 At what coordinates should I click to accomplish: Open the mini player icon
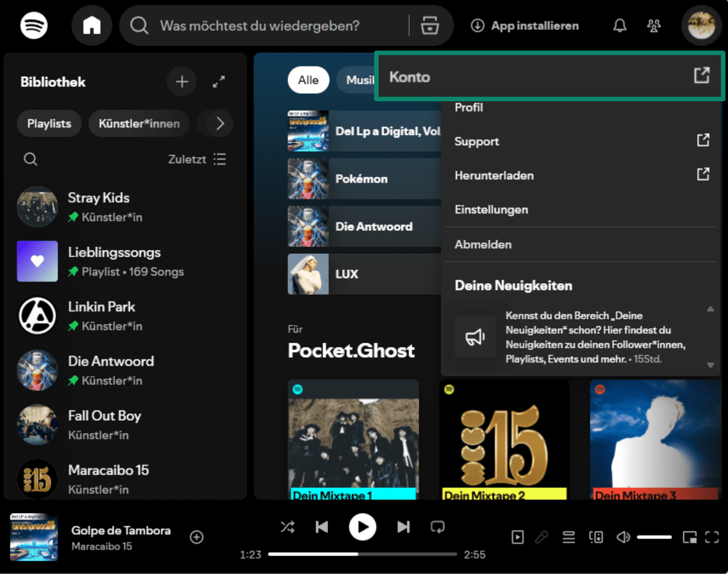(x=689, y=537)
